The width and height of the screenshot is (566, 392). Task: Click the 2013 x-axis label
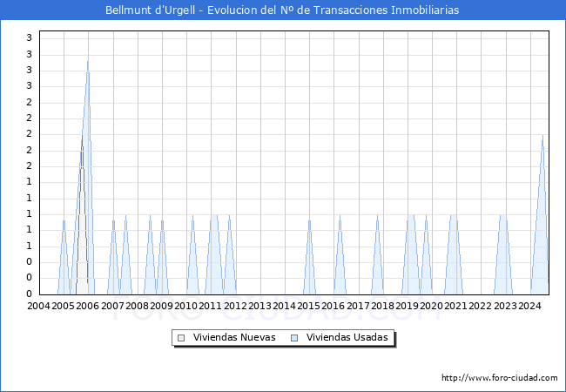[x=259, y=306]
